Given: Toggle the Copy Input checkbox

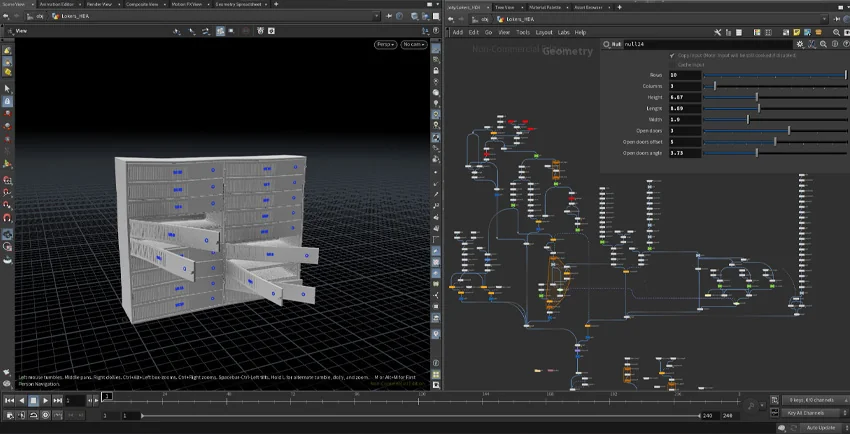Looking at the screenshot, I should (672, 55).
